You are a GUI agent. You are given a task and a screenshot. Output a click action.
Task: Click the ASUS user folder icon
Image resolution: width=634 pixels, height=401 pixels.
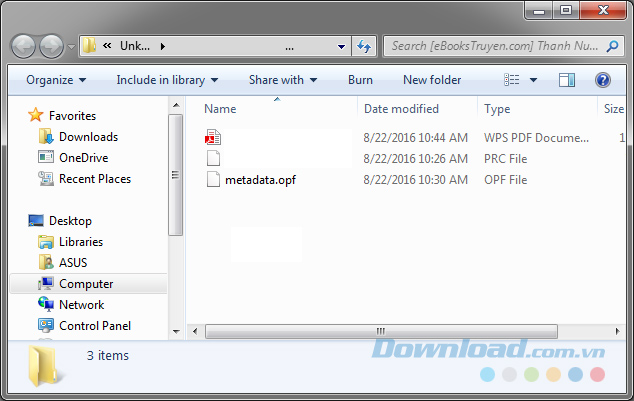click(46, 262)
